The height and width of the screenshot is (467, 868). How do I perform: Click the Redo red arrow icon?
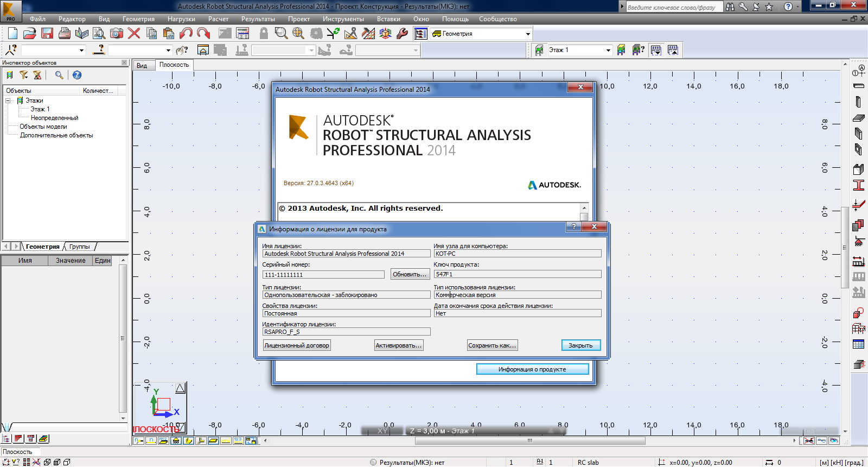(203, 33)
